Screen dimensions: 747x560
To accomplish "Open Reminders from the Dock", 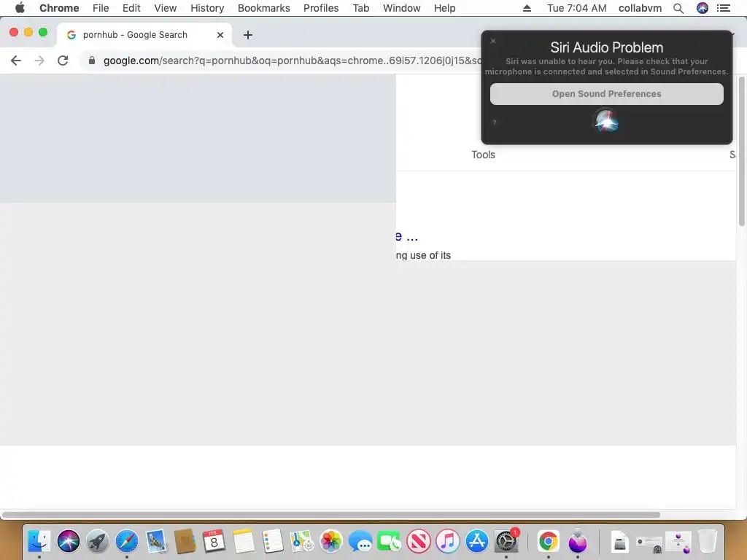I will [273, 541].
